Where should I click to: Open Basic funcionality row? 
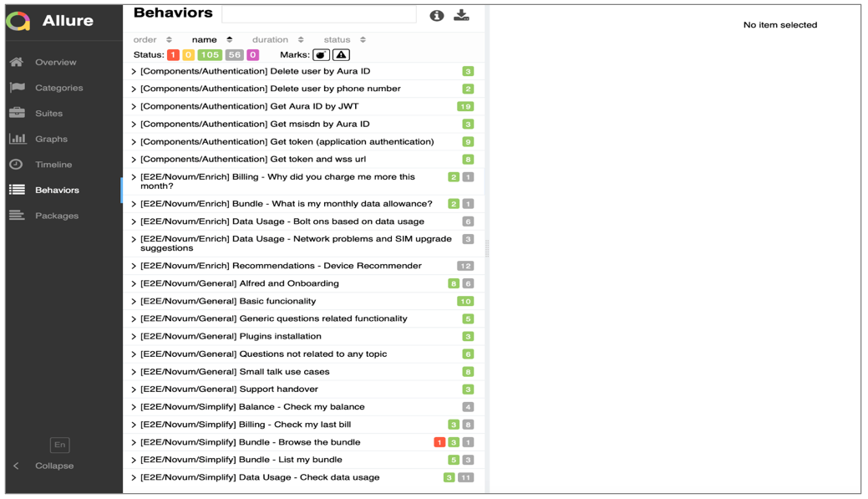coord(303,301)
